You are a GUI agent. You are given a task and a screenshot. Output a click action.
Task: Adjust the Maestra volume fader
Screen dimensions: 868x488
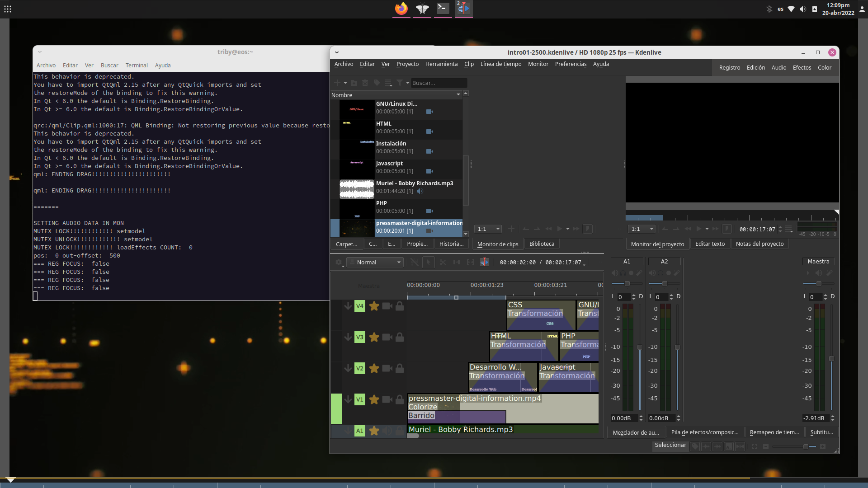[x=831, y=358]
